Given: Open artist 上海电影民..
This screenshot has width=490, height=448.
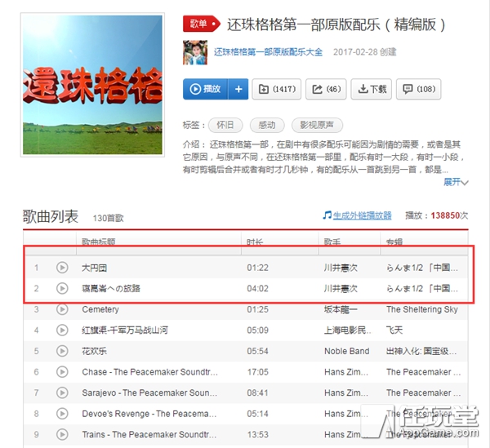Looking at the screenshot, I should click(348, 330).
